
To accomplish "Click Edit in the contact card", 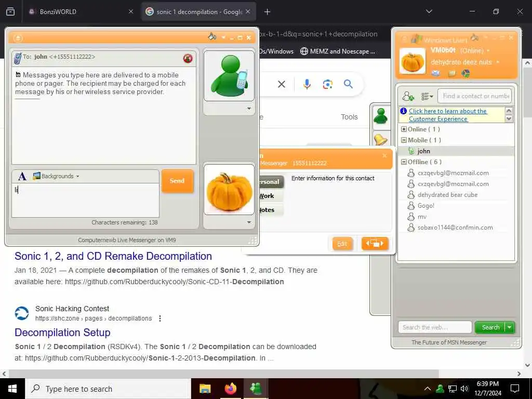I will (x=342, y=244).
